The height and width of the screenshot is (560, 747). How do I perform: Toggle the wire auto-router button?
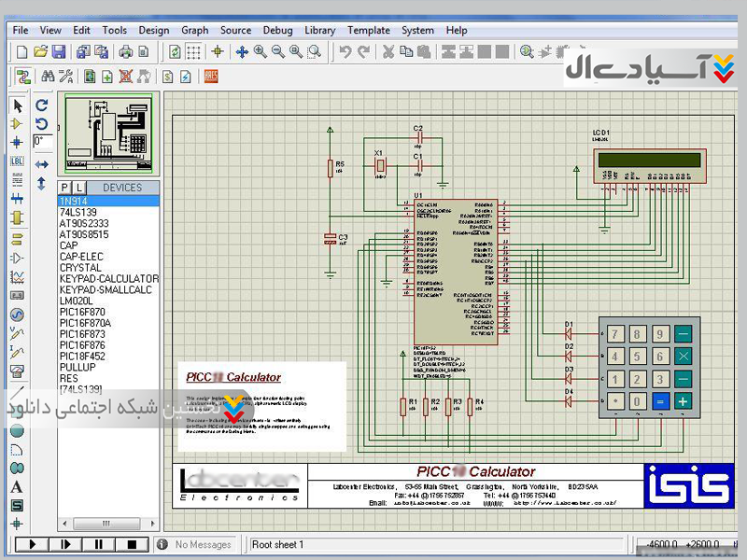click(22, 77)
